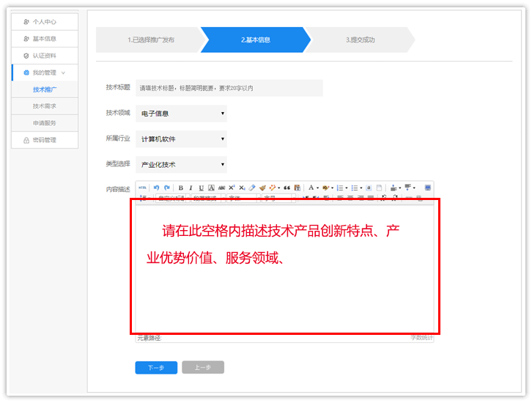Click the redo arrow in editor toolbar
The width and height of the screenshot is (532, 403).
167,188
